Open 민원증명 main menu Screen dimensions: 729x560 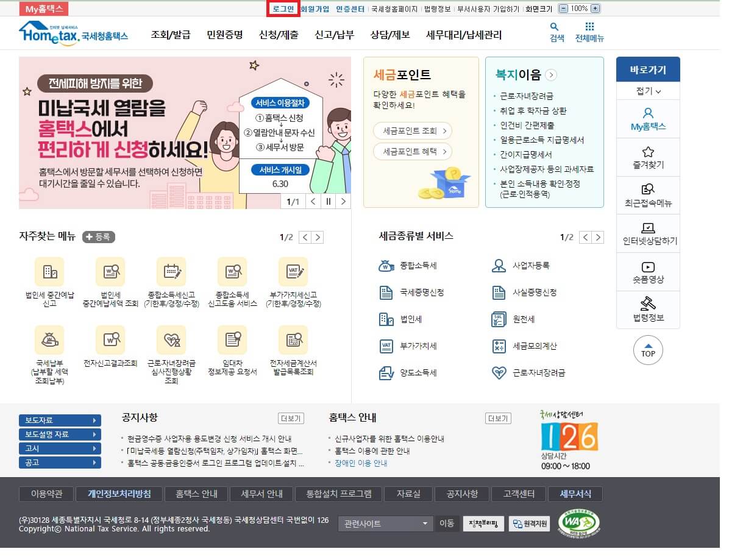click(x=224, y=35)
